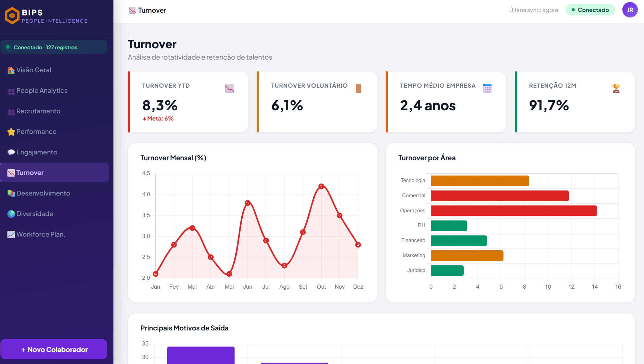Screen dimensions: 644x364
Task: Click the Conectado · 127 registros sidebar status
Action: click(54, 47)
